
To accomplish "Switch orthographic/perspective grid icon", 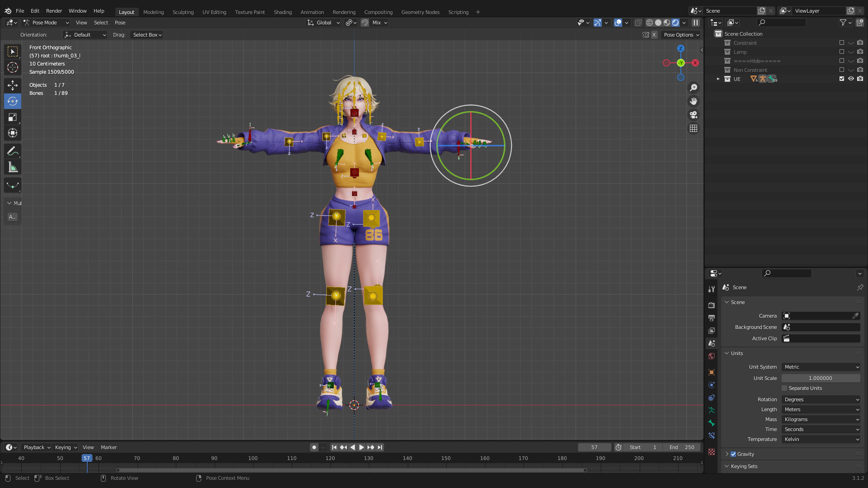I will pos(693,129).
